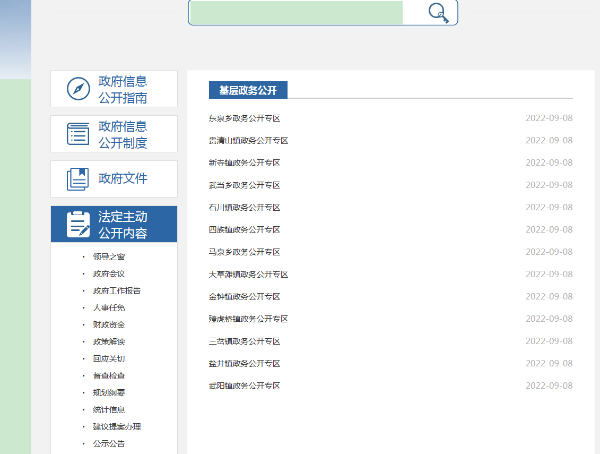
Task: Open the 石川镇政务公开专区 link
Action: click(244, 207)
